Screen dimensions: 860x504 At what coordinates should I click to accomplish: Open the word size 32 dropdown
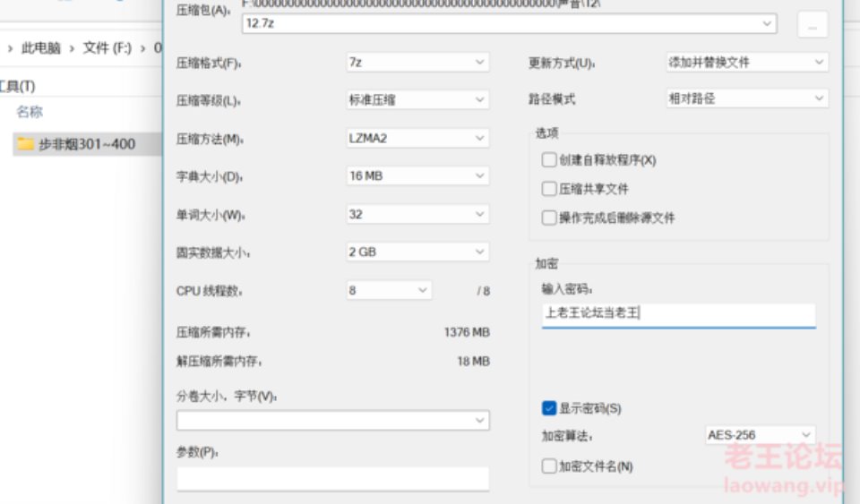(417, 214)
